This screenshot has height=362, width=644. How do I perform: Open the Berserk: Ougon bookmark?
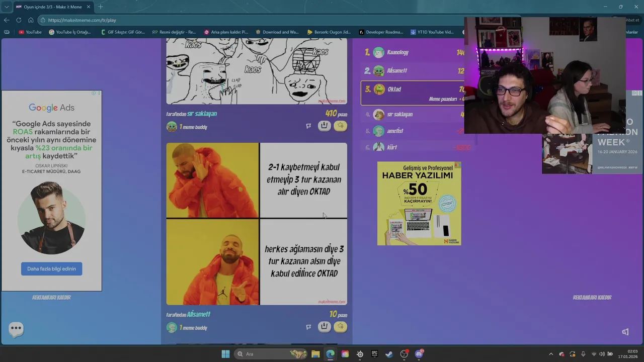pos(329,32)
